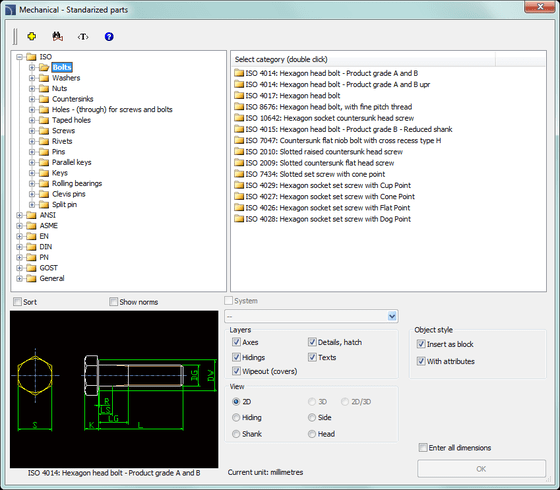Click the Select category column header
The height and width of the screenshot is (490, 560).
[x=364, y=59]
